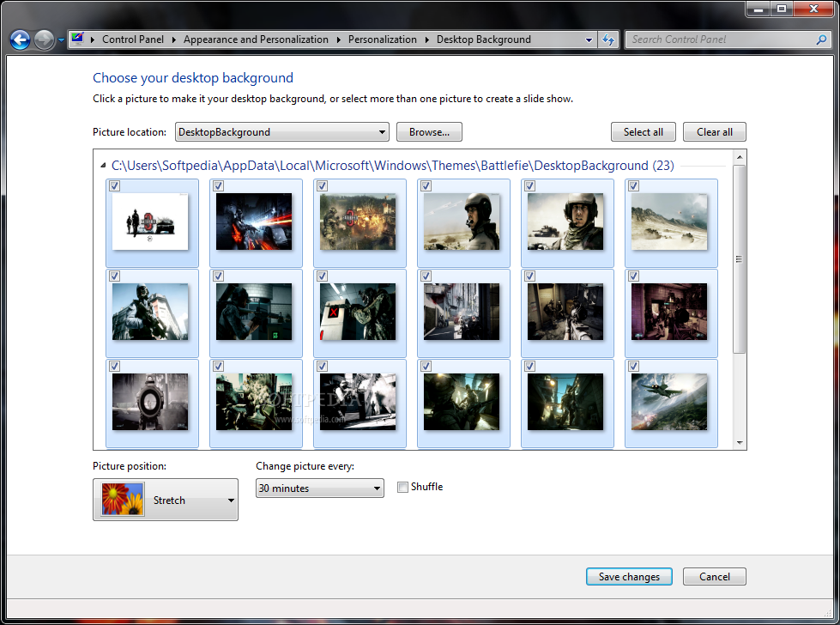Click Save changes button
This screenshot has width=840, height=625.
[629, 577]
